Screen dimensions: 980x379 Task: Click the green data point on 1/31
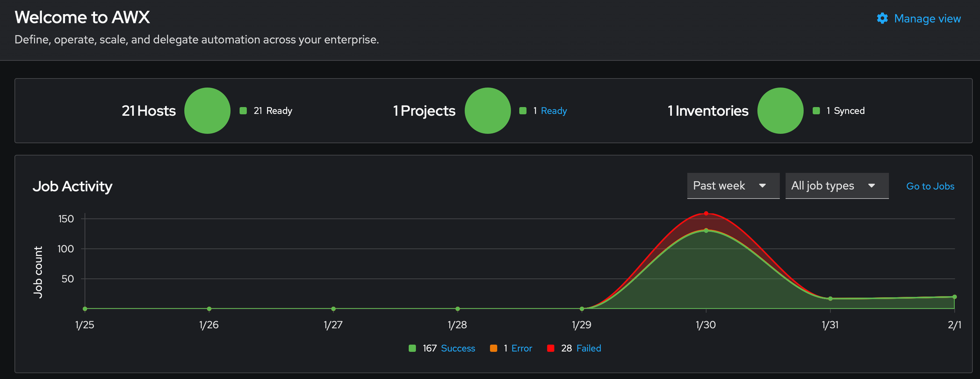[x=831, y=299]
